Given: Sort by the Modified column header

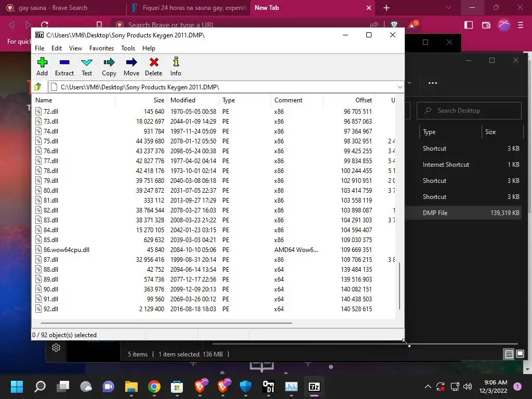Looking at the screenshot, I should [x=193, y=100].
